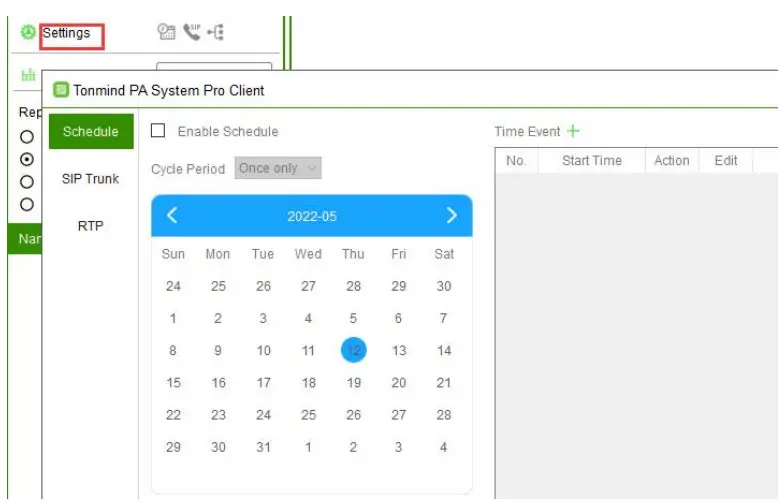Select the first radio button under Rep
The height and width of the screenshot is (503, 781).
pos(27,136)
